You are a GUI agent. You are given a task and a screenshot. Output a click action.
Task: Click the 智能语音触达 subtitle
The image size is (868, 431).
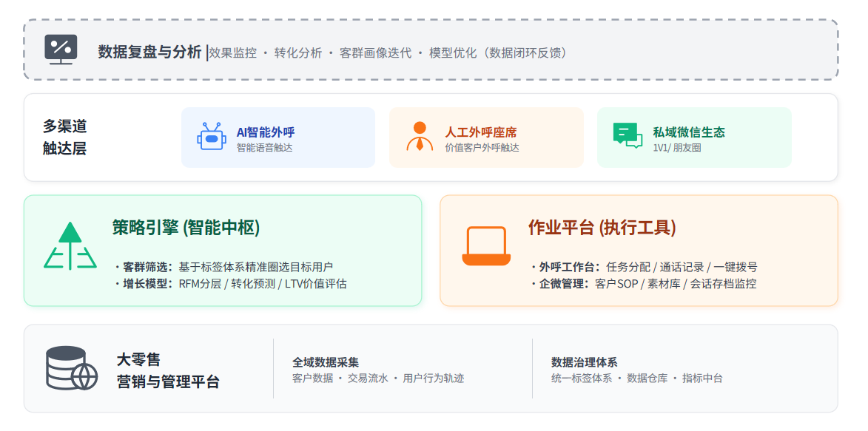265,148
